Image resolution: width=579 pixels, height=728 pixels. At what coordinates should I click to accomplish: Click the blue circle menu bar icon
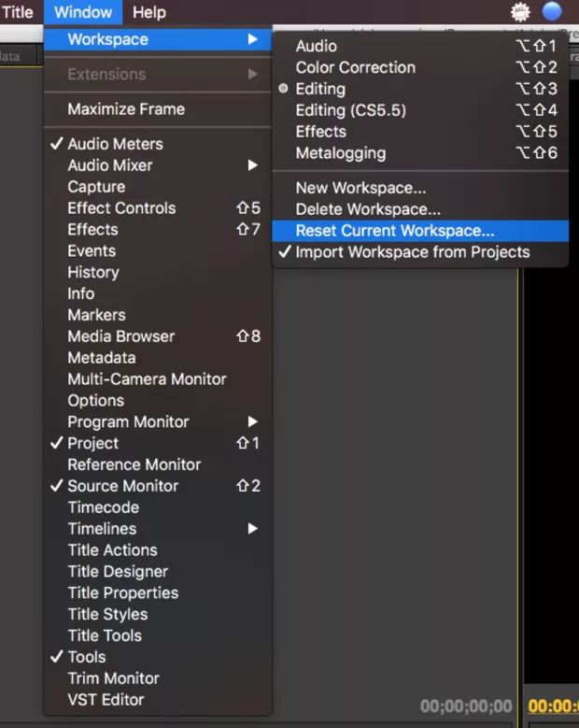pyautogui.click(x=552, y=11)
